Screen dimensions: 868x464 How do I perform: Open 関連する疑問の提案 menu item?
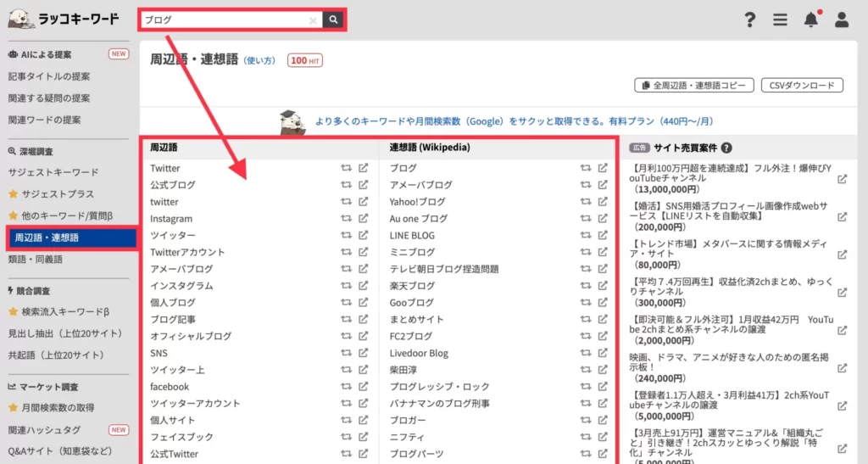pyautogui.click(x=48, y=98)
